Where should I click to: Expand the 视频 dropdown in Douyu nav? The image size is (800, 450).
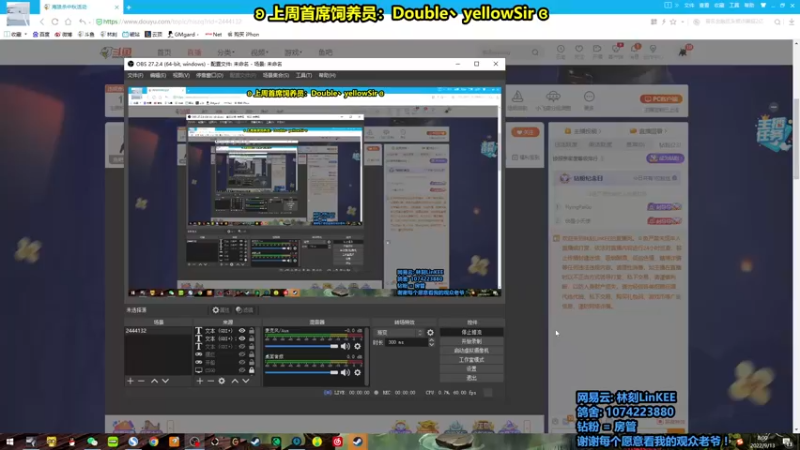click(x=259, y=53)
